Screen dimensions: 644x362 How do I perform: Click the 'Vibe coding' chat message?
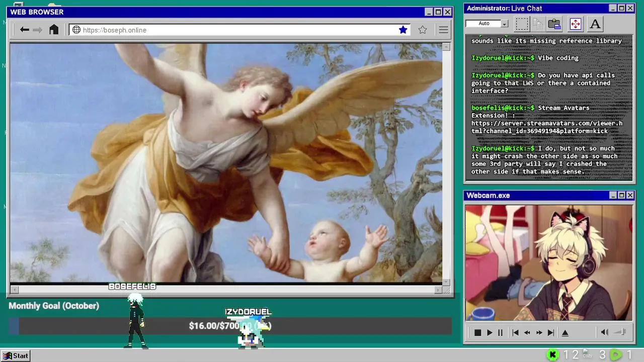tap(558, 58)
